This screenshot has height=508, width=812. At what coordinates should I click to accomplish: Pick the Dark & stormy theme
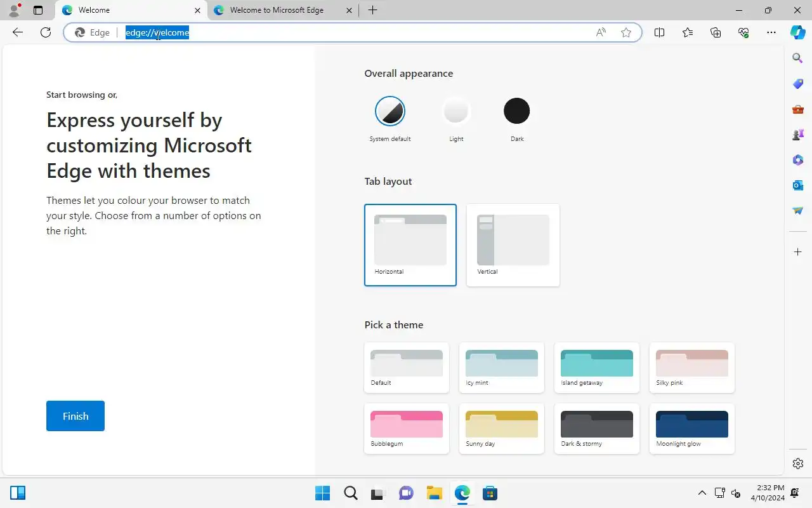point(597,429)
